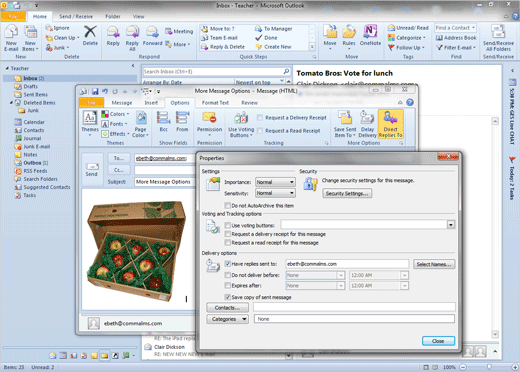Open the Send / Receive tab

point(76,16)
